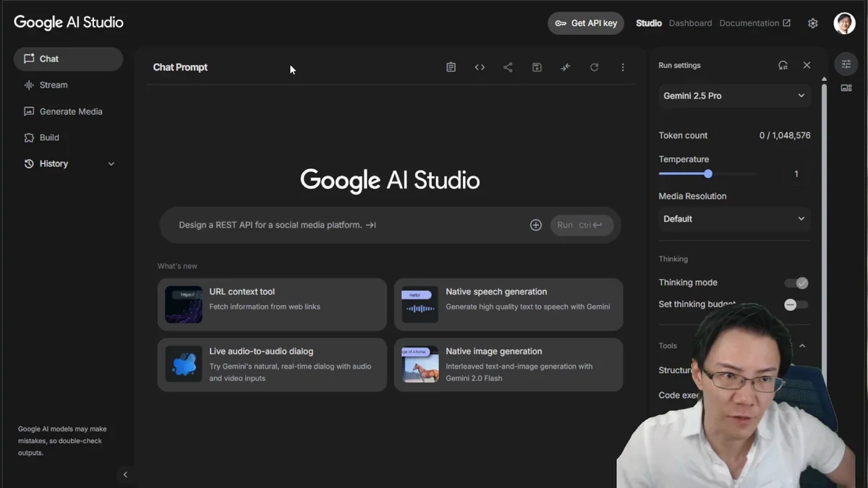This screenshot has width=868, height=488.
Task: Click the tab-key hint icon in prompt
Action: coord(370,225)
